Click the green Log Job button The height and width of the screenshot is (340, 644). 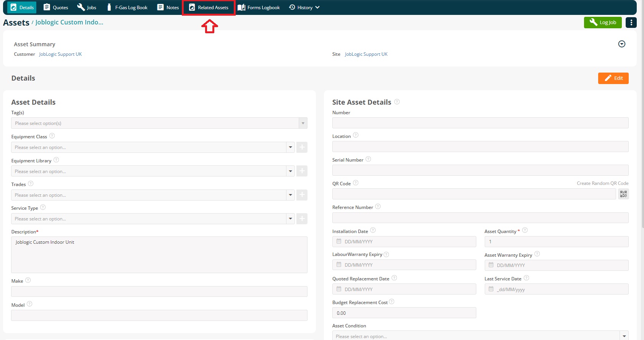603,23
